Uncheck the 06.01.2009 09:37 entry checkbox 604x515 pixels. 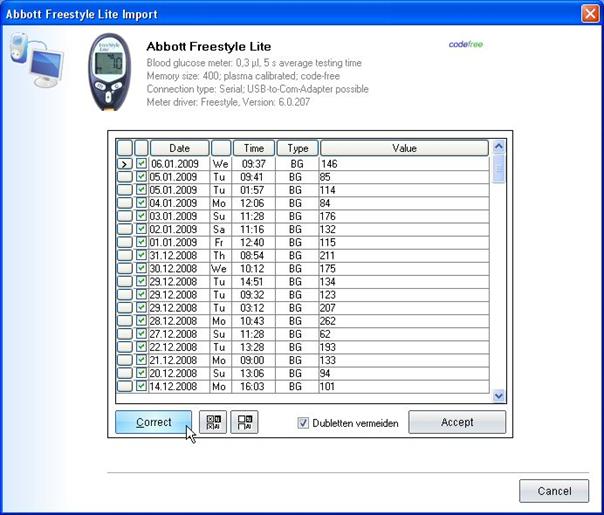[x=141, y=163]
